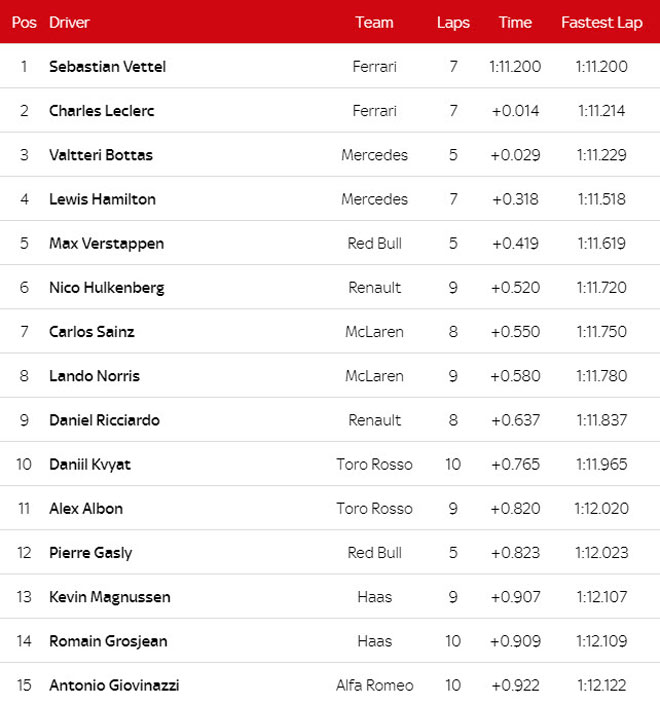The image size is (660, 704).
Task: Click Nico Hulkenberg's name
Action: point(106,288)
